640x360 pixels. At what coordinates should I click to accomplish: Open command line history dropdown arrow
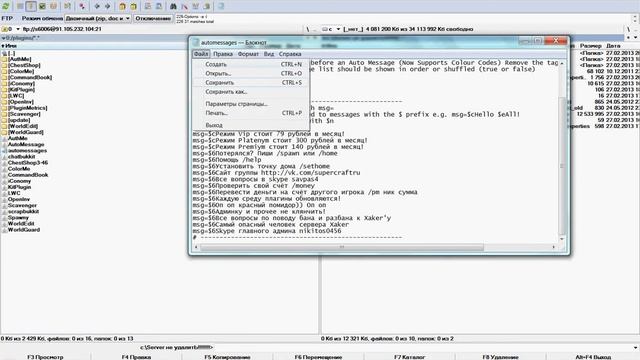[636, 348]
